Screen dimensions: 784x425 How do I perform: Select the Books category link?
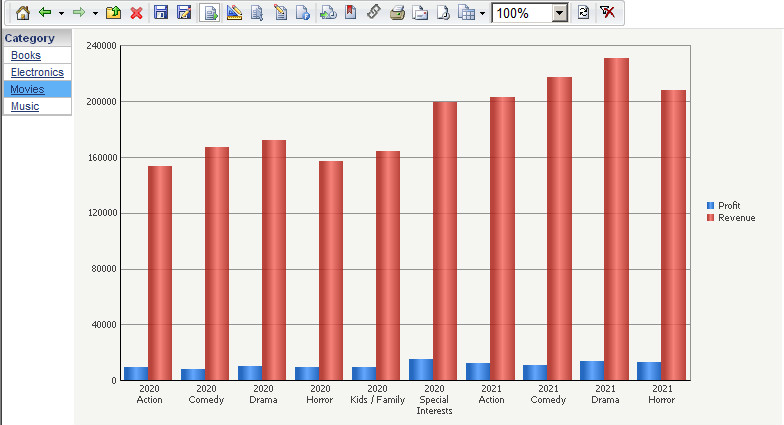coord(26,55)
